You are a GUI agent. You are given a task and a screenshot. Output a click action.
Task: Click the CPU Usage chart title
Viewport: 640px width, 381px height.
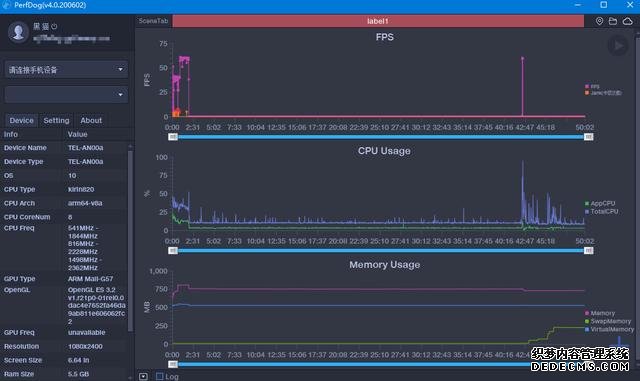pos(384,151)
